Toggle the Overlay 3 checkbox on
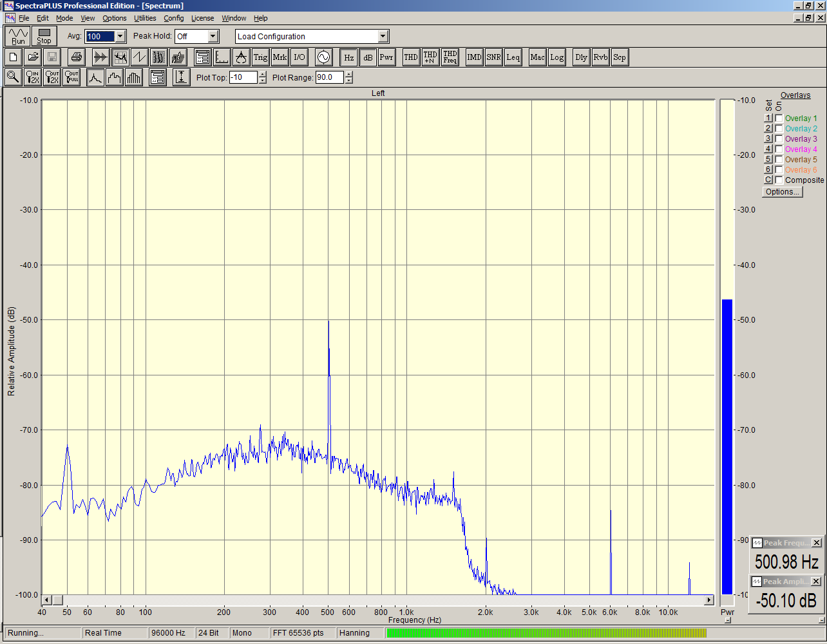Viewport: 827px width, 644px height. tap(779, 139)
